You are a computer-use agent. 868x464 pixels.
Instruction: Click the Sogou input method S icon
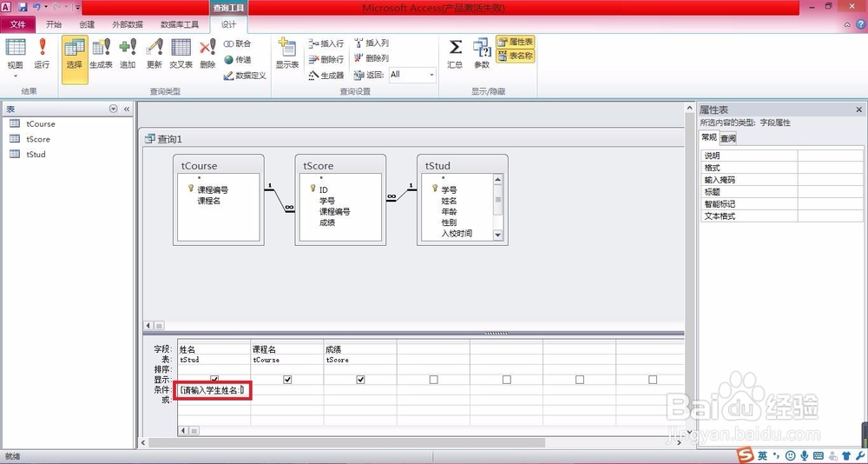[x=746, y=455]
